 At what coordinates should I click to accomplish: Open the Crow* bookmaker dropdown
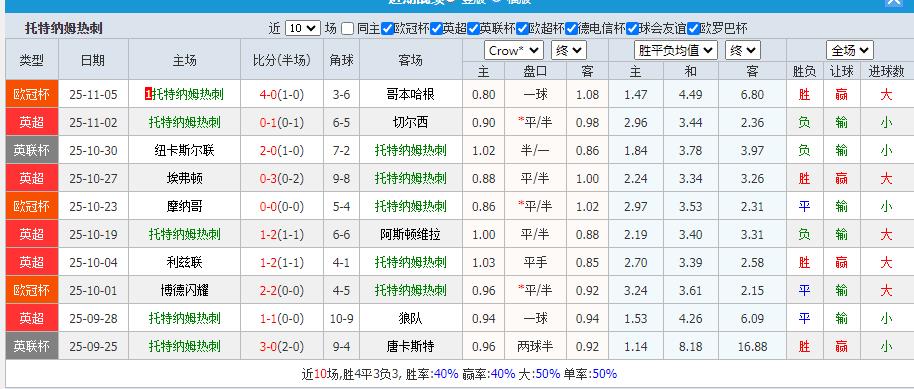[x=514, y=51]
